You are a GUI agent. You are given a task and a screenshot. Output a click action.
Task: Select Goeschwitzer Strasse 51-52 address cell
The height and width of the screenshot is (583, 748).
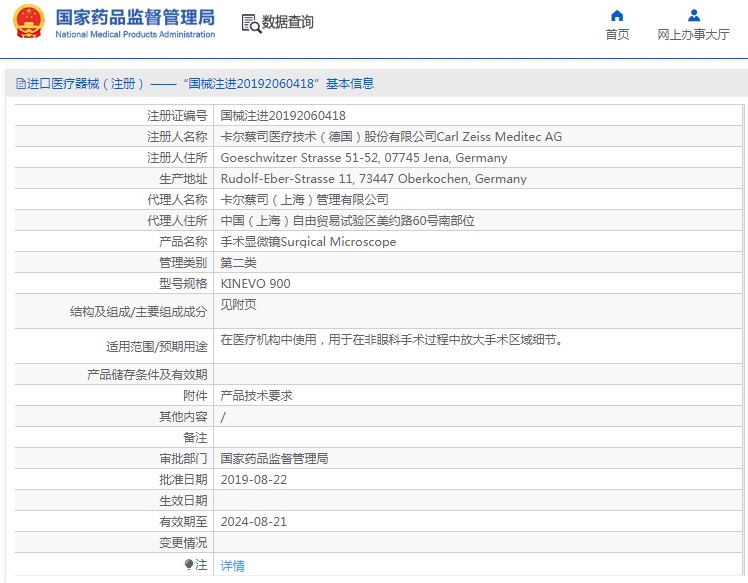(x=364, y=157)
